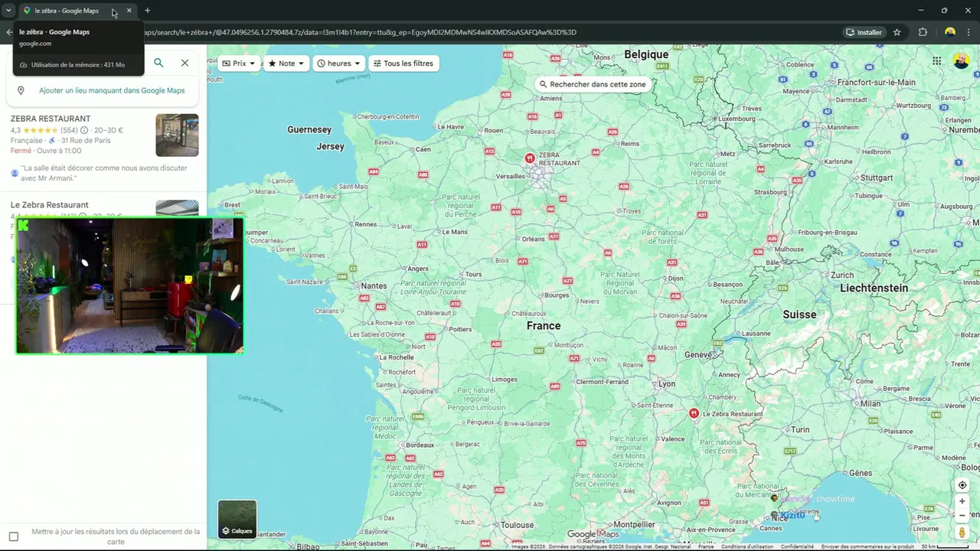Zoom out the map with minus button
The height and width of the screenshot is (551, 980).
point(962,515)
